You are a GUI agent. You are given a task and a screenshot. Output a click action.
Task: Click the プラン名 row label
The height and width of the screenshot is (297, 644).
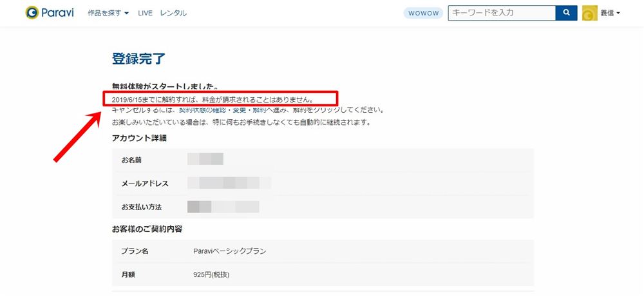click(135, 251)
